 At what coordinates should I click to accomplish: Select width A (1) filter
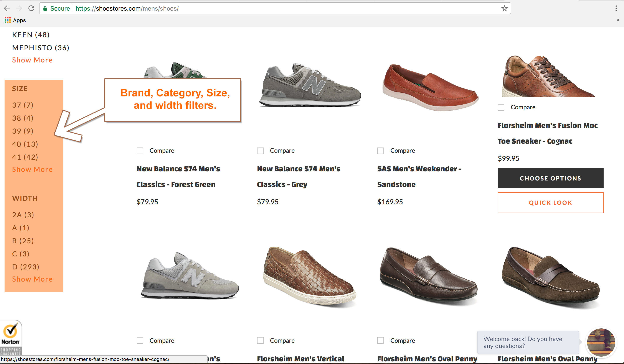tap(21, 228)
